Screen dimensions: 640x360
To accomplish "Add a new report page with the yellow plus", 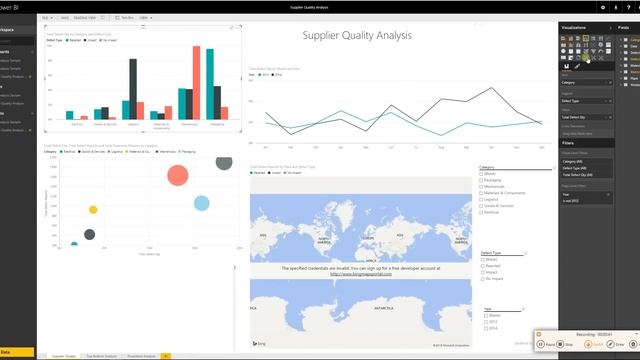I will 166,356.
